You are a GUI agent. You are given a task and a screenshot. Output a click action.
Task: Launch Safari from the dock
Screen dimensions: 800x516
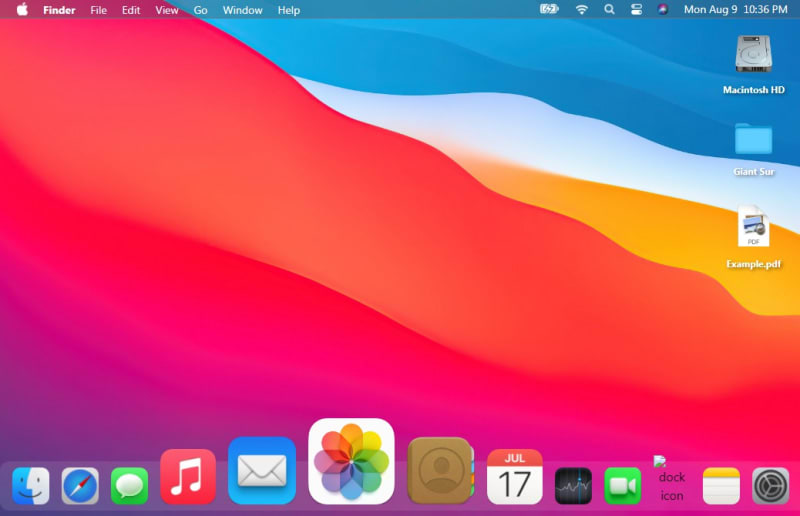80,486
